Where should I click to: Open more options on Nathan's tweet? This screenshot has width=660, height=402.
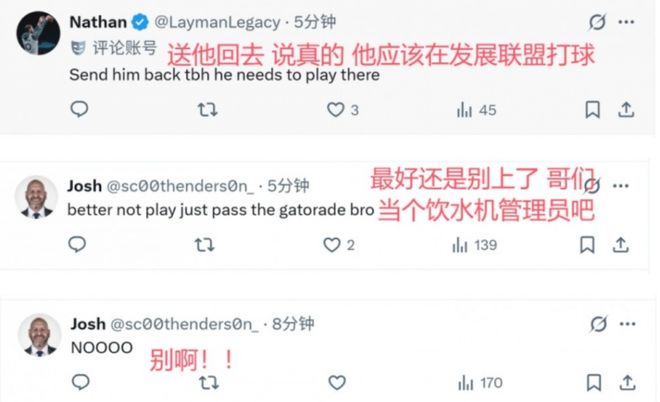pyautogui.click(x=626, y=22)
